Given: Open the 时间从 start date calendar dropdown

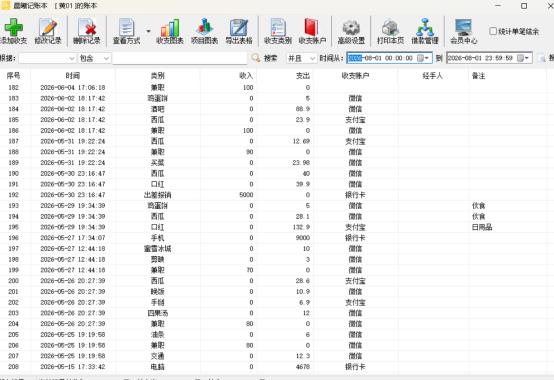Looking at the screenshot, I should click(423, 58).
